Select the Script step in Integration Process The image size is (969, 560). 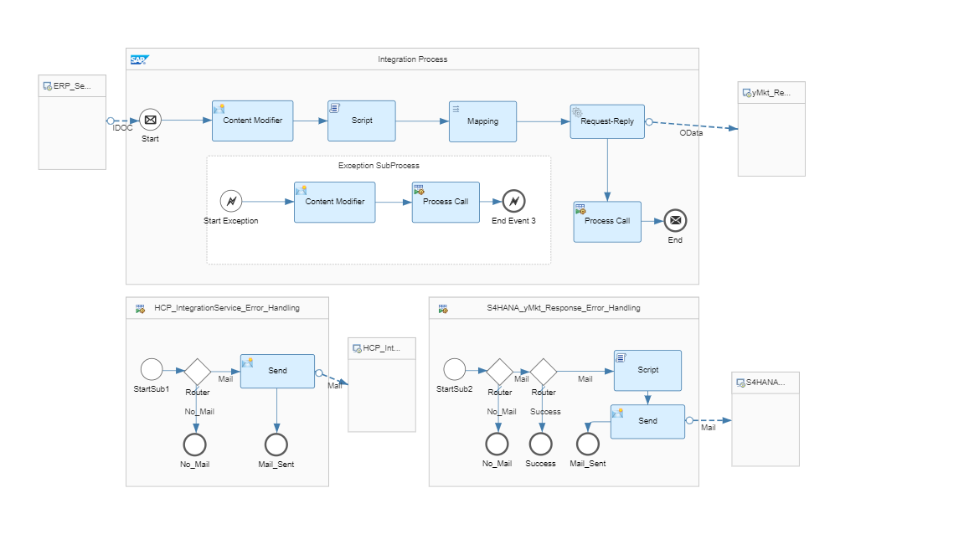click(362, 121)
